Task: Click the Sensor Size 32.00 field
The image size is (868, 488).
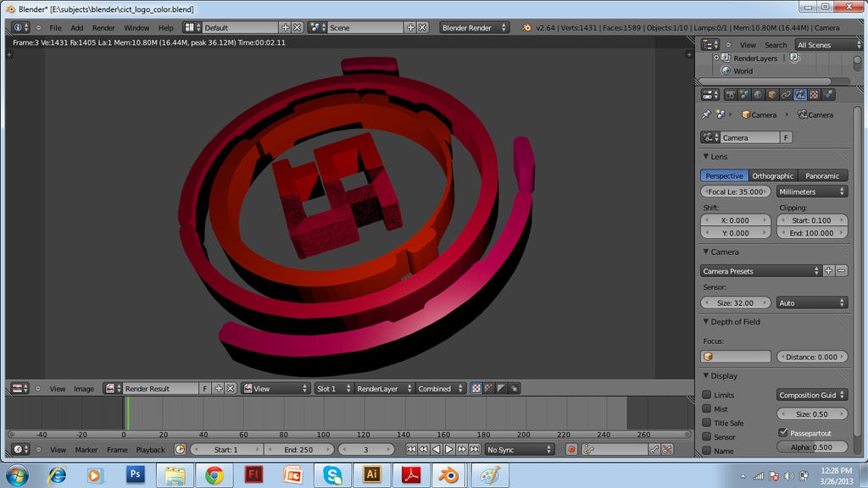Action: tap(736, 302)
